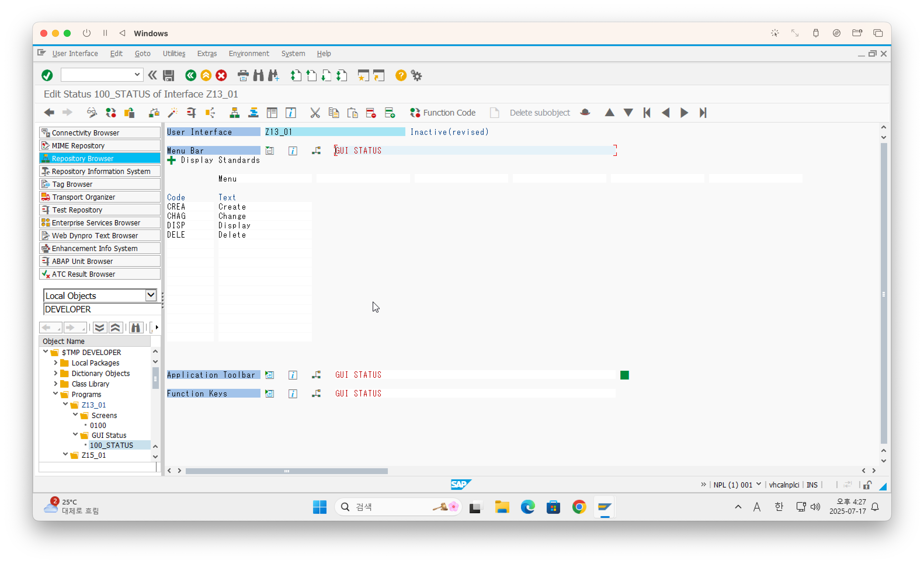This screenshot has height=564, width=924.
Task: Open the NPL (1) 001 system dropdown
Action: pos(758,484)
